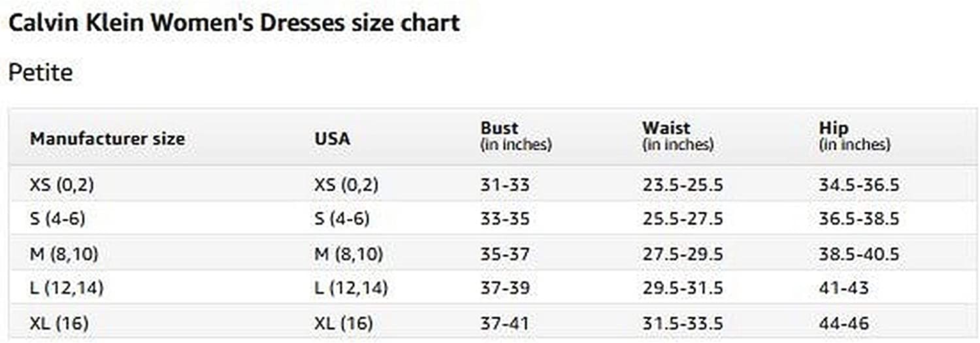Select the 35-37 bust measurement cell
980x343 pixels.
tap(504, 253)
